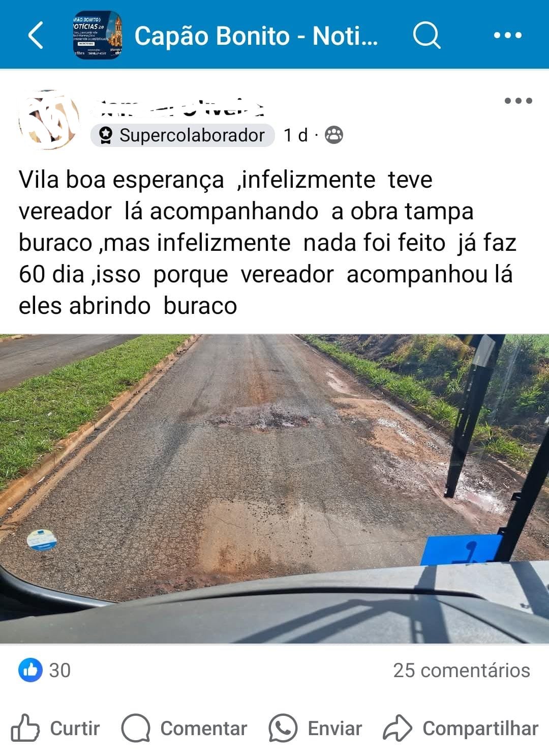This screenshot has height=756, width=549.
Task: Open the header three-dot menu
Action: (x=508, y=35)
